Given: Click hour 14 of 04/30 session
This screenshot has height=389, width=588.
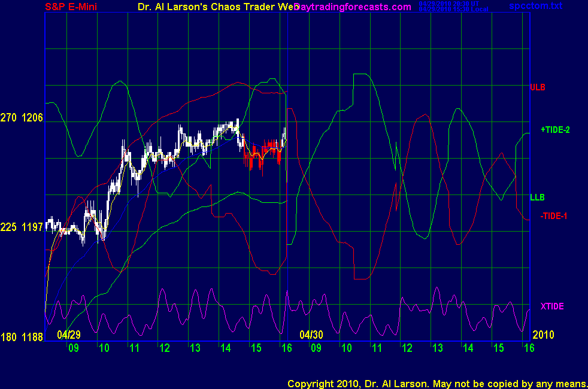Looking at the screenshot, I should (x=468, y=348).
